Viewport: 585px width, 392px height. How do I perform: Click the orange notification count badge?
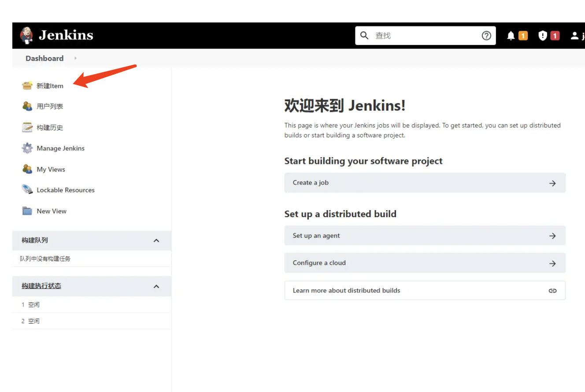tap(523, 36)
